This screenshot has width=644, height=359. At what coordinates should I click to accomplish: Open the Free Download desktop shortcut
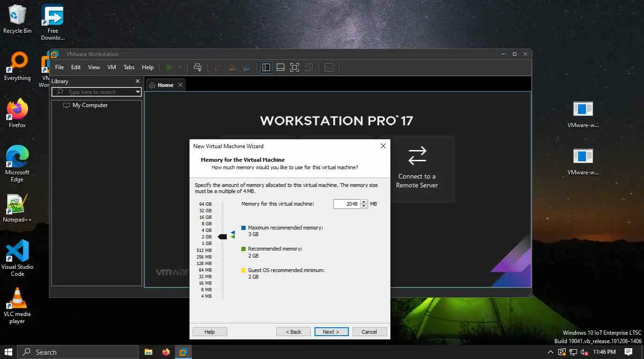click(x=53, y=22)
